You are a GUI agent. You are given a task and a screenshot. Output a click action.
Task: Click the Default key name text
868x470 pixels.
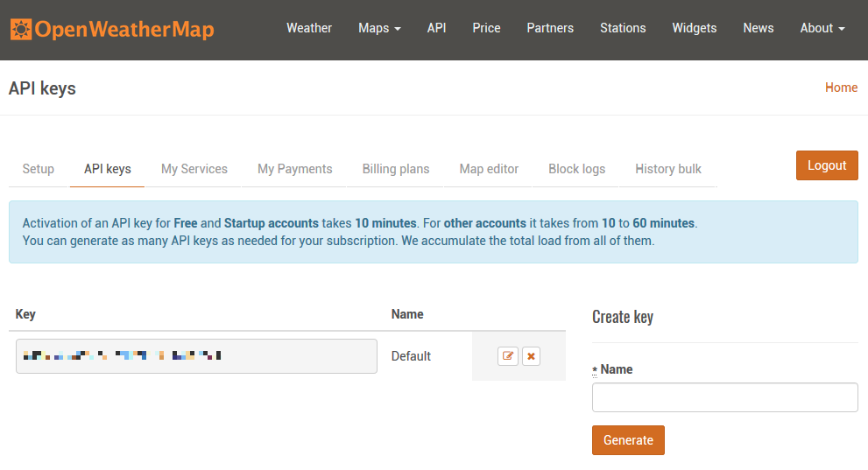(411, 356)
